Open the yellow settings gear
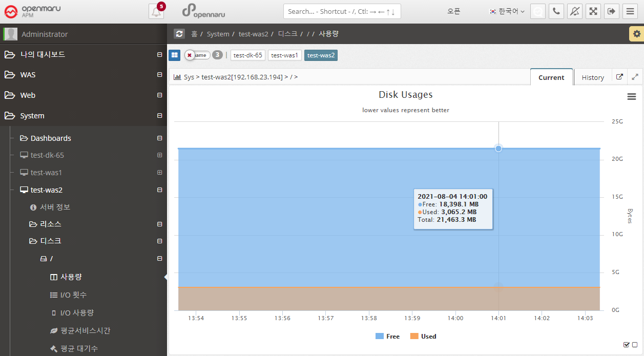Image resolution: width=644 pixels, height=356 pixels. [x=636, y=34]
